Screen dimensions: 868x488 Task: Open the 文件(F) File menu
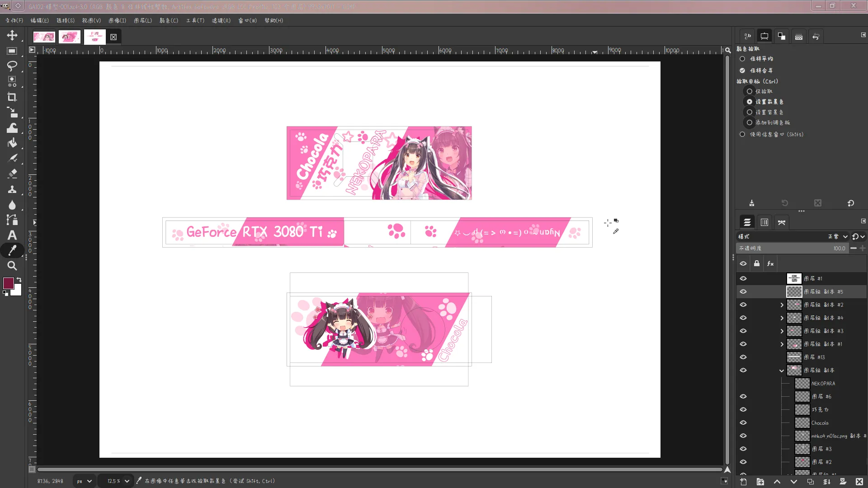[x=14, y=20]
